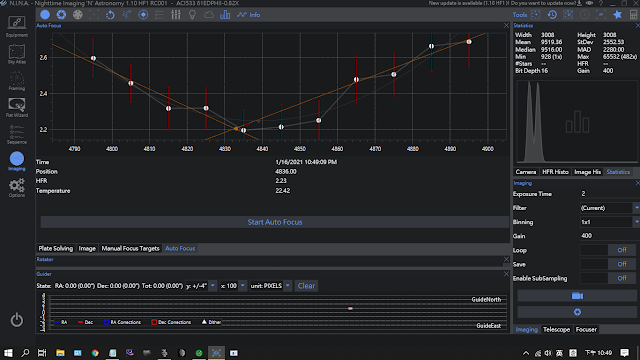The height and width of the screenshot is (360, 640).
Task: Open the image history clock icon
Action: coord(552,15)
